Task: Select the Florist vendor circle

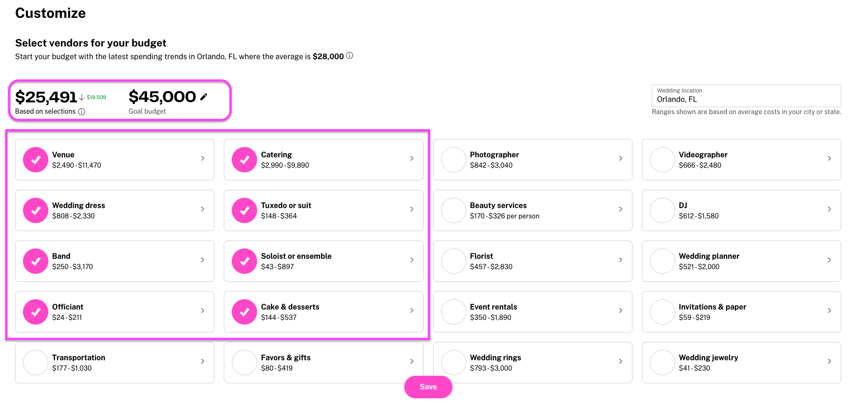Action: pyautogui.click(x=454, y=261)
